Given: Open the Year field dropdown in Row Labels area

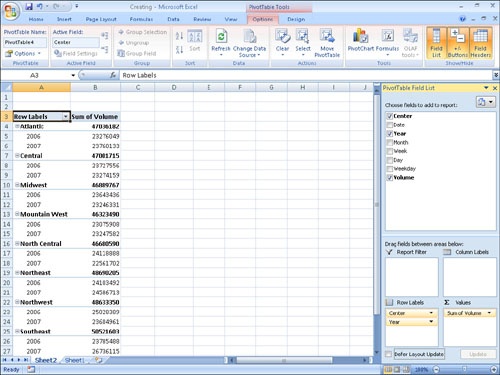Looking at the screenshot, I should click(431, 322).
